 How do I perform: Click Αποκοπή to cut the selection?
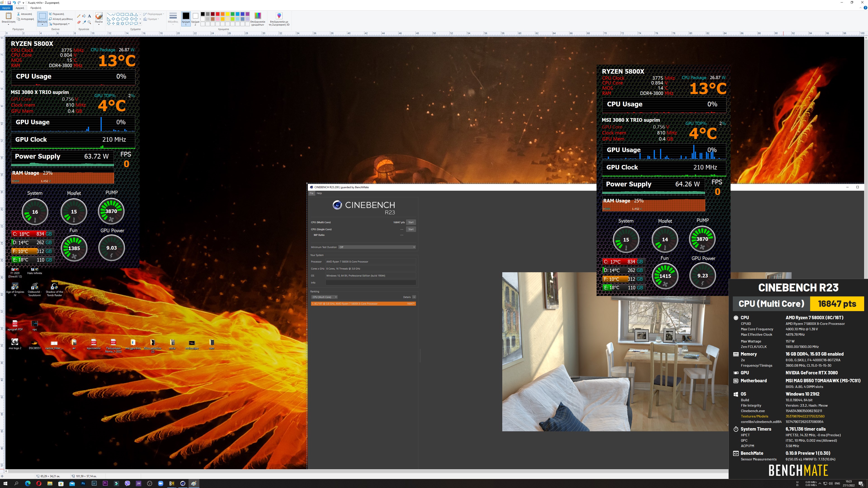pos(24,14)
